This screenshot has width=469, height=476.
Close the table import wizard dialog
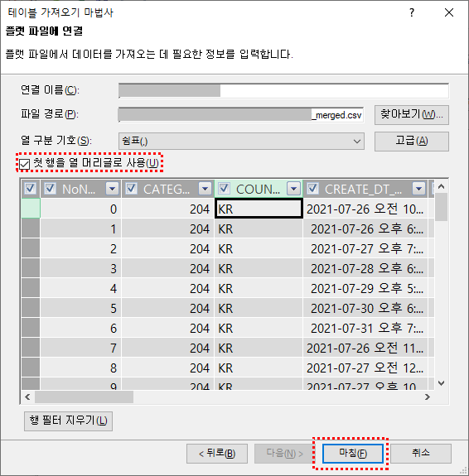(x=449, y=12)
